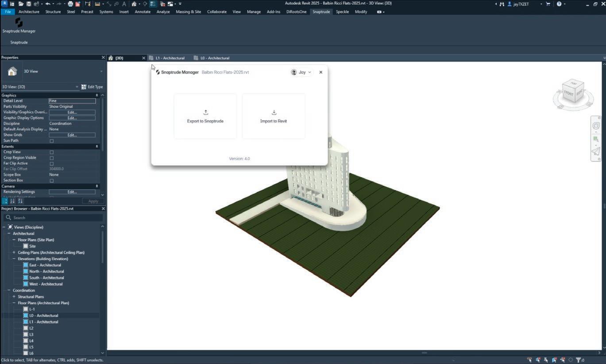The image size is (606, 364).
Task: Click the Revit application logo
Action: pyautogui.click(x=4, y=4)
